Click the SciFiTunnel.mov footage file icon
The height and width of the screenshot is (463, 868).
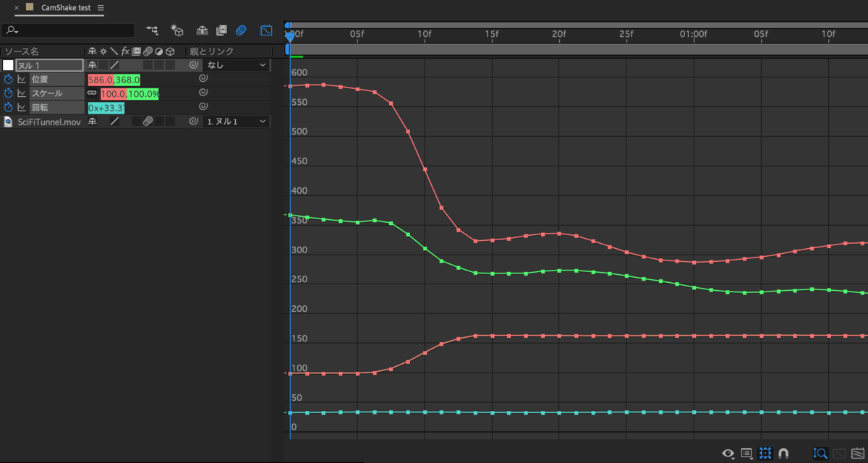pyautogui.click(x=8, y=122)
